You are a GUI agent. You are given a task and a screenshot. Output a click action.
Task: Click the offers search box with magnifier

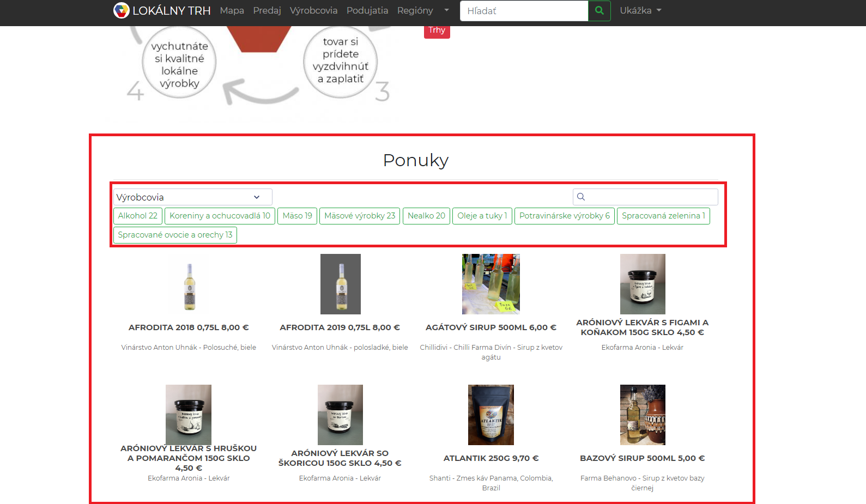645,197
